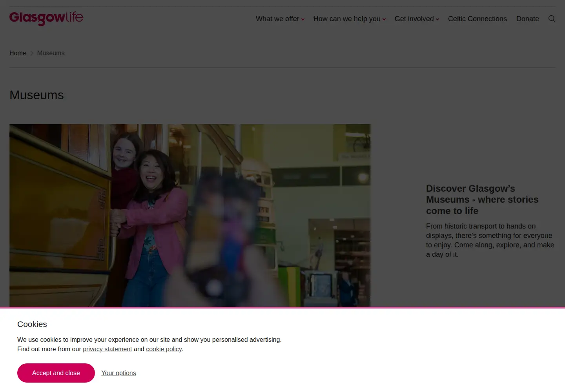
Task: Open the Donate page
Action: (528, 19)
